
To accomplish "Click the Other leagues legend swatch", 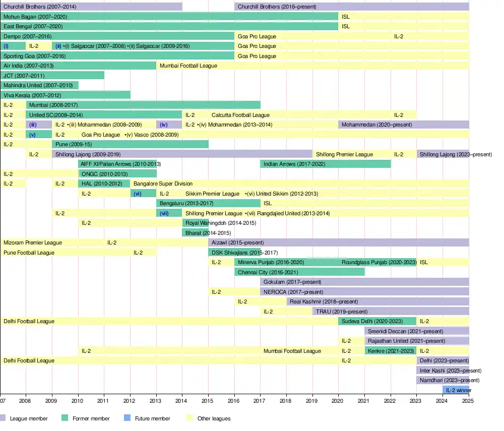I will coord(189,418).
